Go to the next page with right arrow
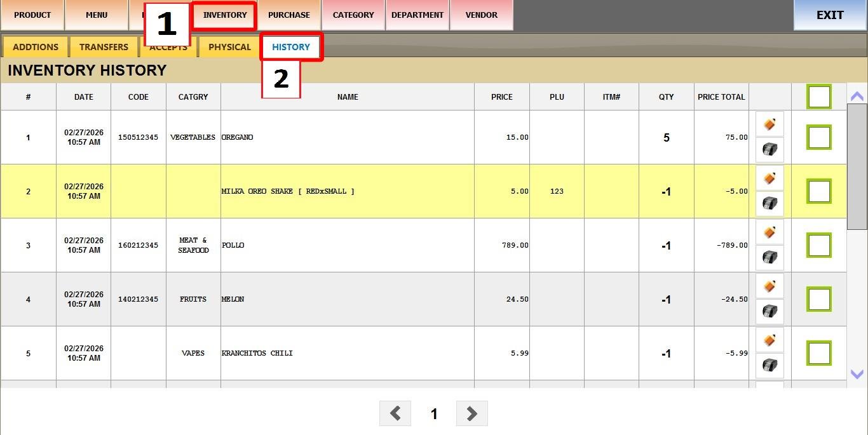This screenshot has width=868, height=435. [471, 414]
